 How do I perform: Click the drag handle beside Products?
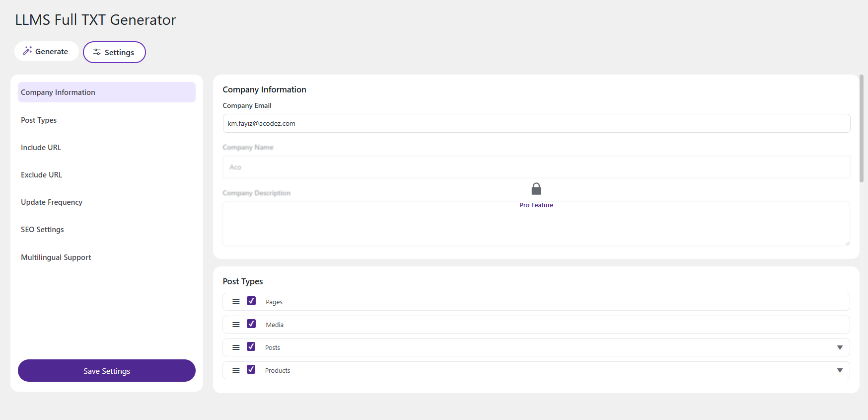click(x=236, y=370)
